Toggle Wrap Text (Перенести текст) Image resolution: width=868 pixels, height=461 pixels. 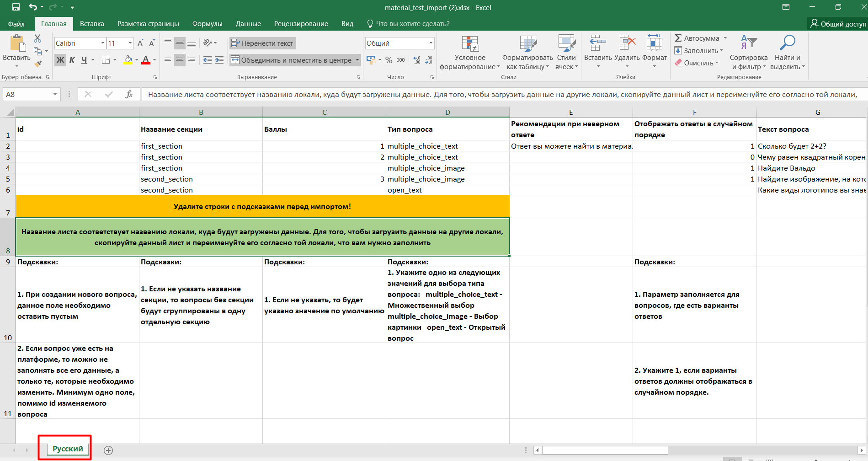click(x=262, y=43)
